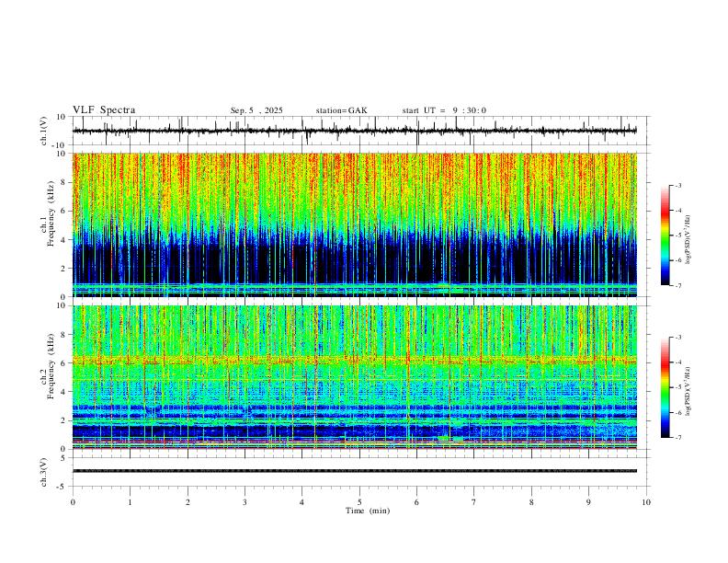The image size is (728, 563).
Task: Select the ch.1 "Frequency (kHz)" axis label
Action: pyautogui.click(x=51, y=213)
